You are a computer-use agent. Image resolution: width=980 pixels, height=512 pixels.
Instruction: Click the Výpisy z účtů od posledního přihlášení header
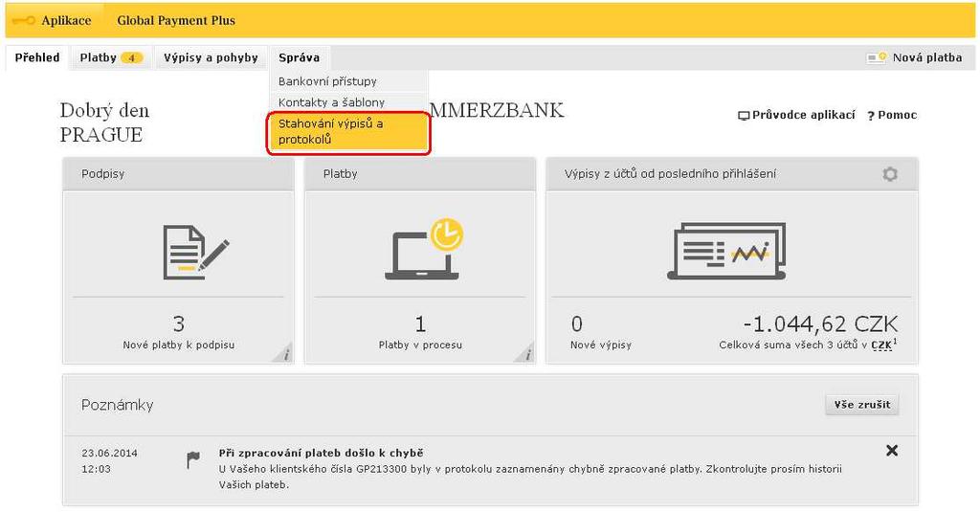[732, 174]
